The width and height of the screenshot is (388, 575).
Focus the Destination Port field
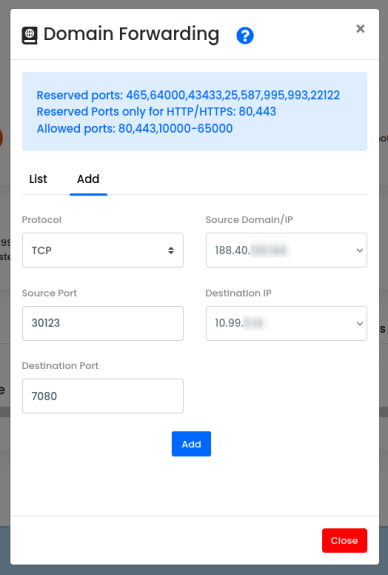point(103,396)
